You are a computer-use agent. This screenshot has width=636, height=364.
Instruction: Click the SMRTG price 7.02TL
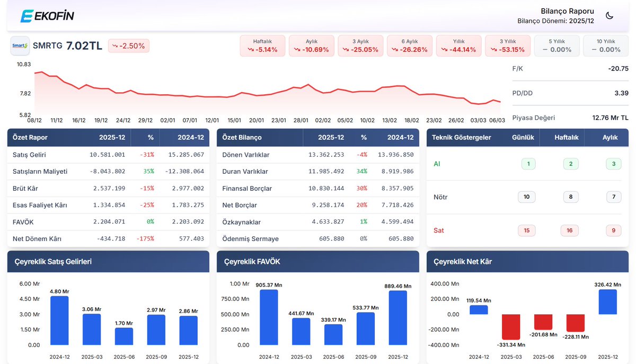pos(84,46)
